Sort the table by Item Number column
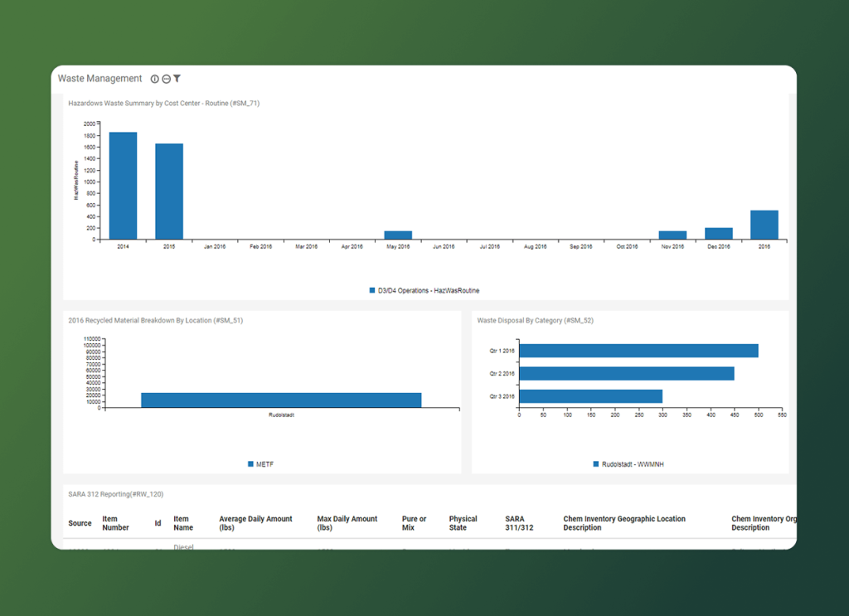The width and height of the screenshot is (849, 616). click(114, 522)
